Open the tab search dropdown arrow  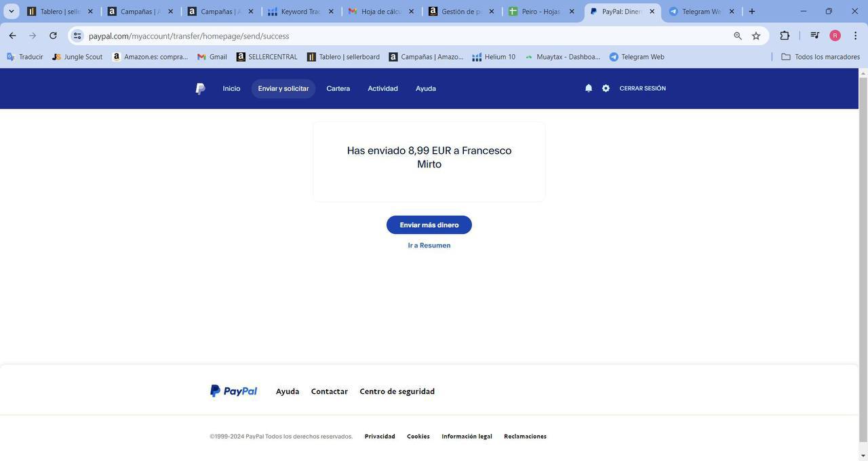[11, 12]
